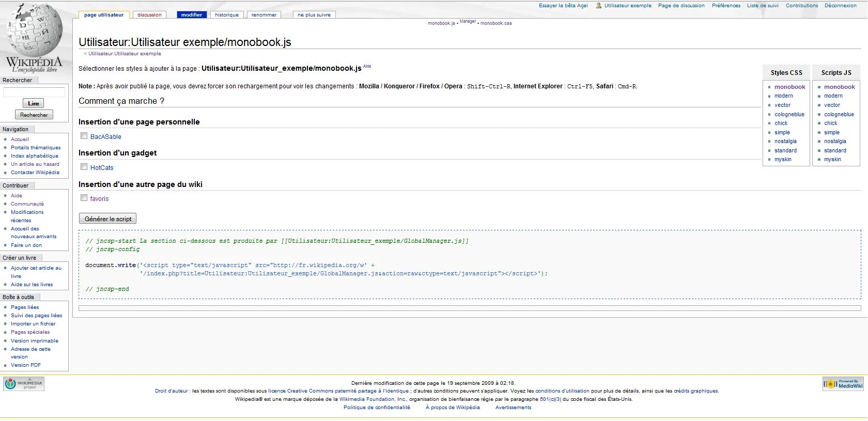Viewport: 868px width, 421px height.
Task: Click the Lire search button
Action: [34, 103]
